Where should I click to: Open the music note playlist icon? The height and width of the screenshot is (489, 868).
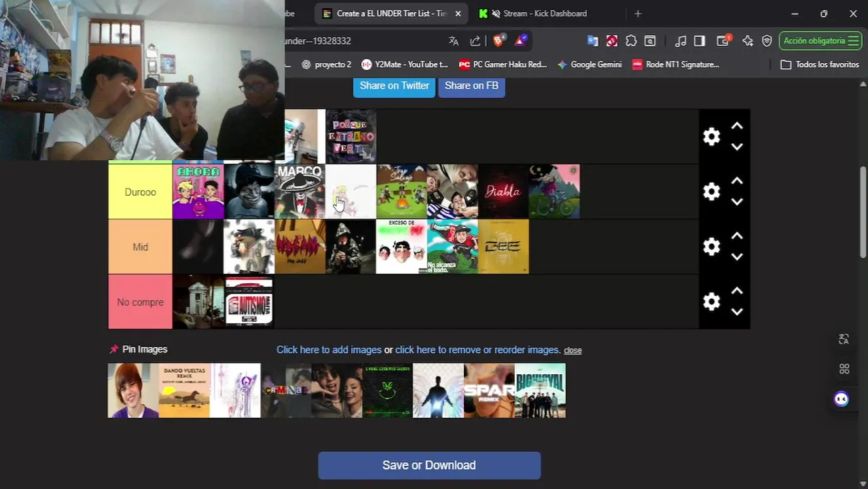coord(681,41)
